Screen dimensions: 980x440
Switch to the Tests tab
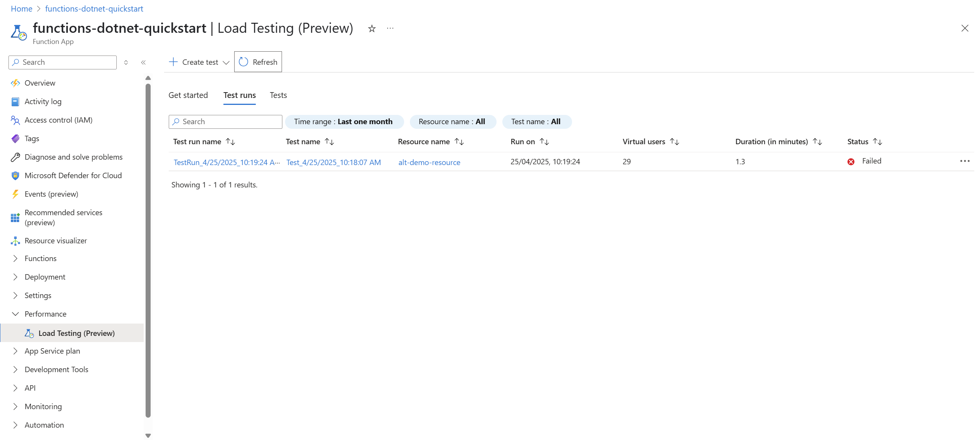point(278,95)
